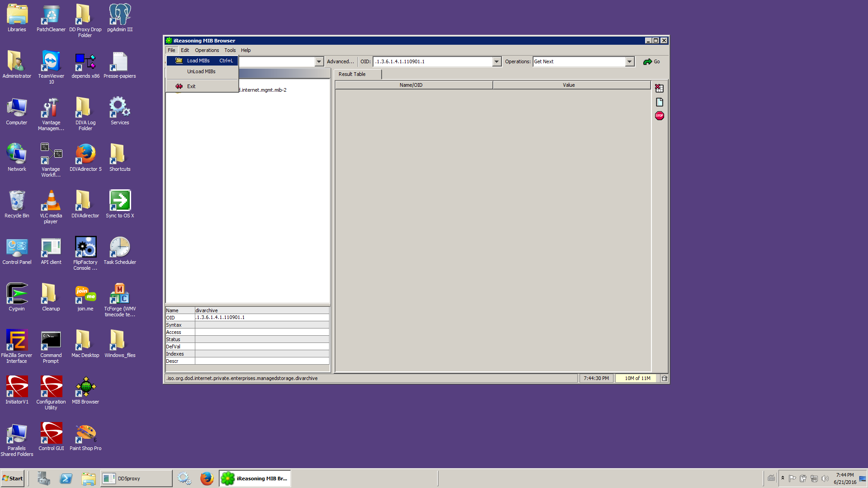This screenshot has width=868, height=488.
Task: Click the garbage collection trash icon
Action: [664, 378]
